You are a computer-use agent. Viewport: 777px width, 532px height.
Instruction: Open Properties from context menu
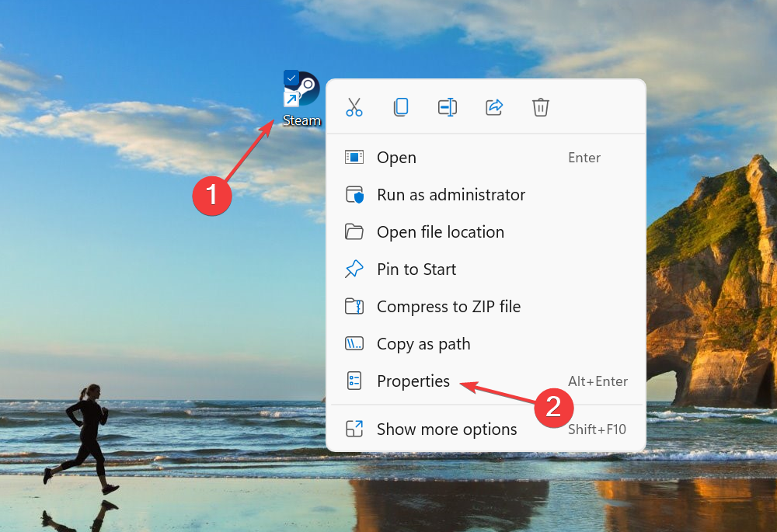coord(486,381)
